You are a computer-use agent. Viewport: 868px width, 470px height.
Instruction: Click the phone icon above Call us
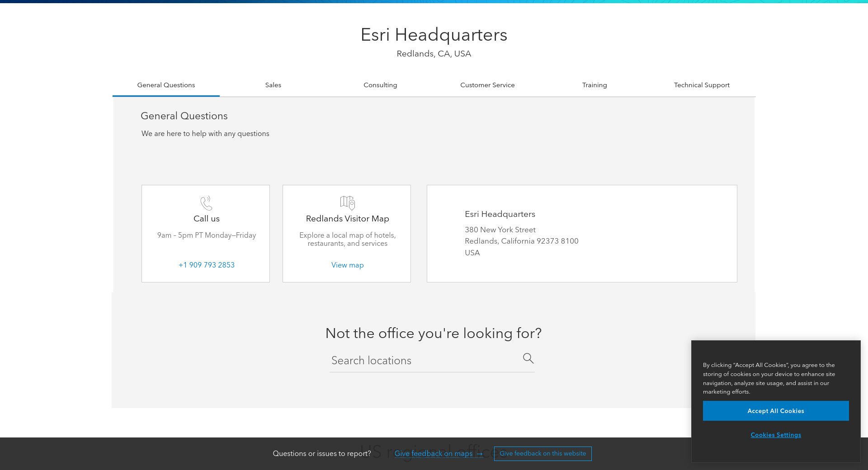click(x=206, y=203)
